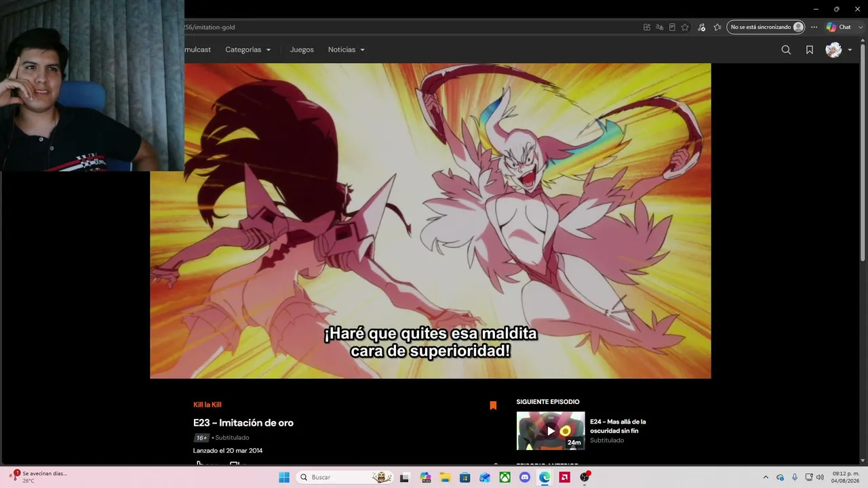The image size is (868, 488).
Task: Click the video player to pause playback
Action: [431, 221]
